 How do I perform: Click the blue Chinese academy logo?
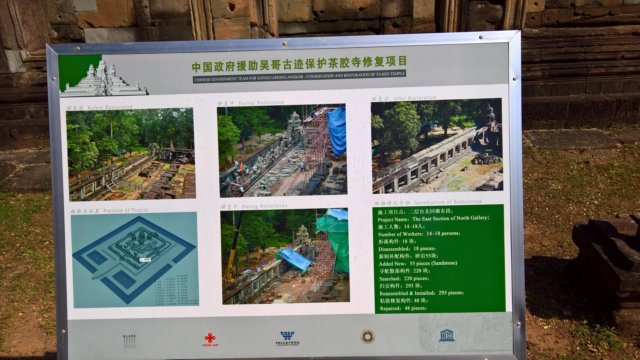click(x=287, y=338)
